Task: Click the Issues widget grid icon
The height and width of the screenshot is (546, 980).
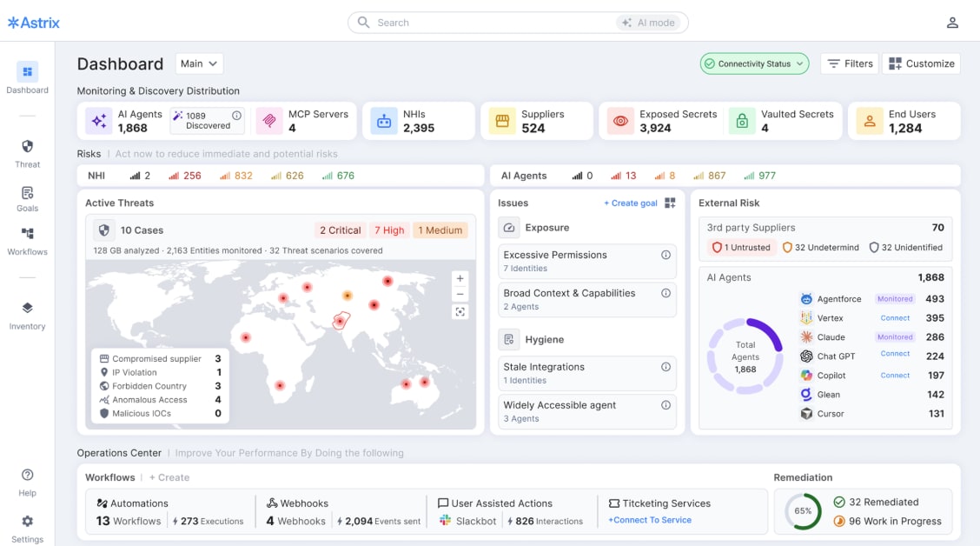Action: pyautogui.click(x=670, y=203)
